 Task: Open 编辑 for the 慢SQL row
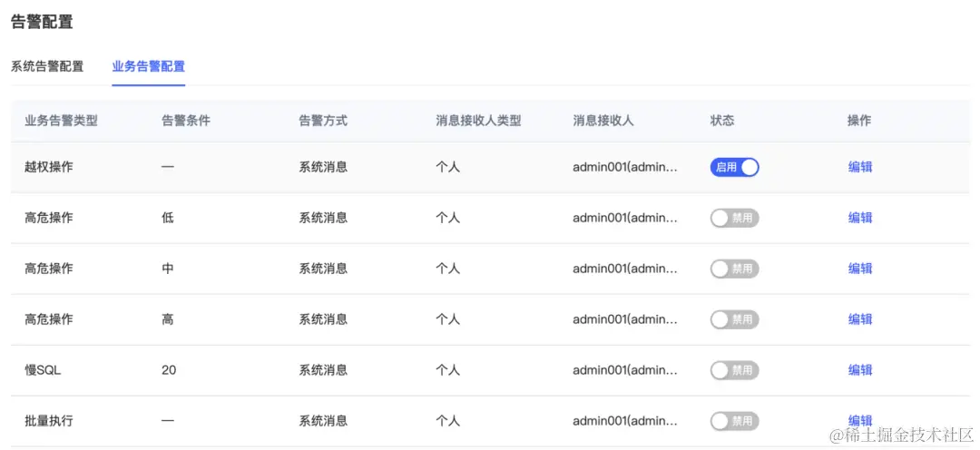coord(860,370)
